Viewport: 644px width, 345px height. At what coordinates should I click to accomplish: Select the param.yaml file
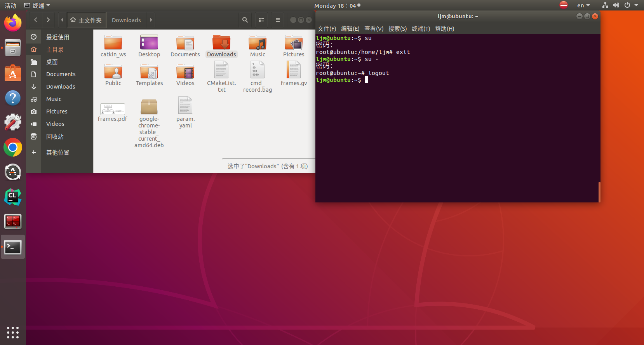(x=186, y=112)
